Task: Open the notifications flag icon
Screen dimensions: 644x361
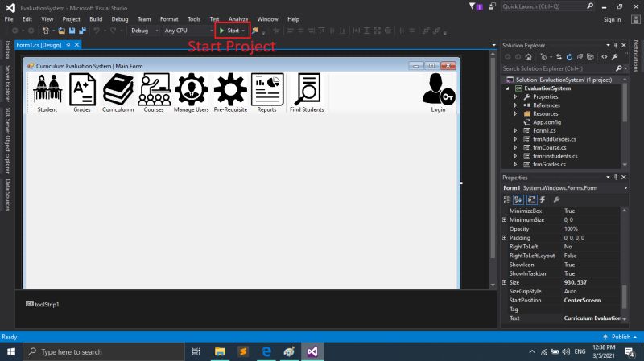Action: [x=476, y=6]
